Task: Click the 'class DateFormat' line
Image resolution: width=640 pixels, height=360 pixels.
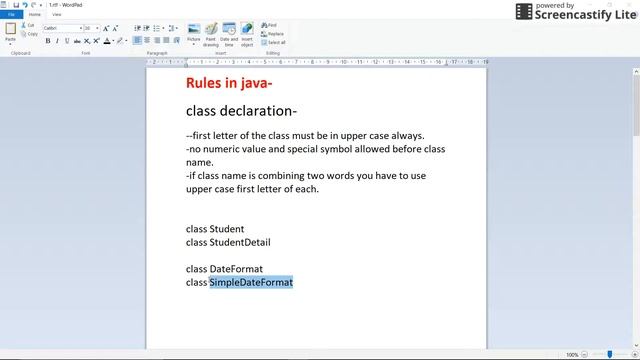Action: click(x=224, y=269)
